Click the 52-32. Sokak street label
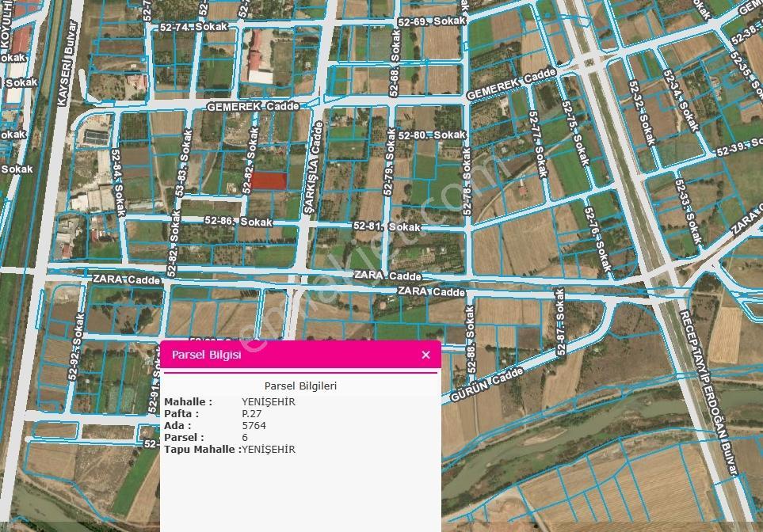This screenshot has width=763, height=532. point(642,113)
